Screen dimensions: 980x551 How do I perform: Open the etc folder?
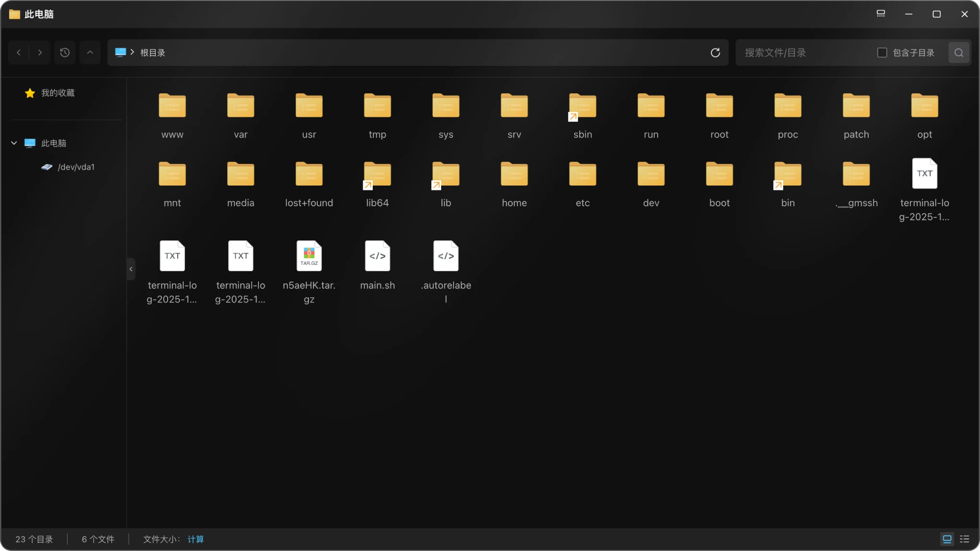[x=582, y=175]
